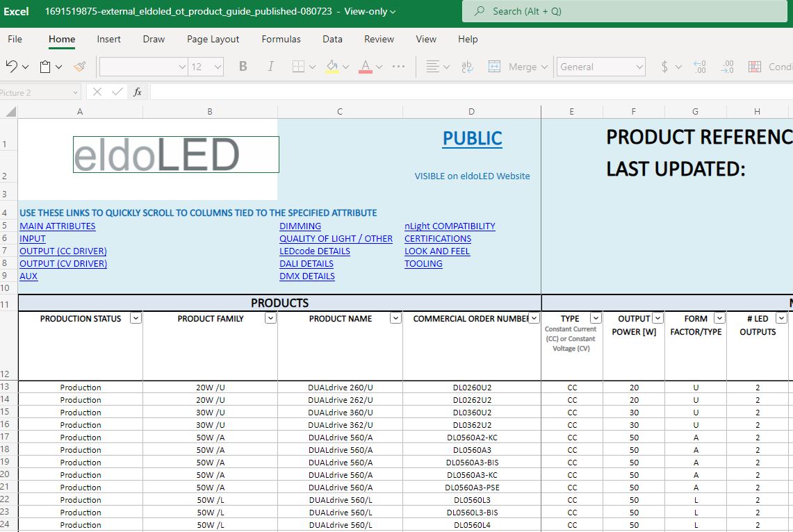Click into the formula bar input

471,92
